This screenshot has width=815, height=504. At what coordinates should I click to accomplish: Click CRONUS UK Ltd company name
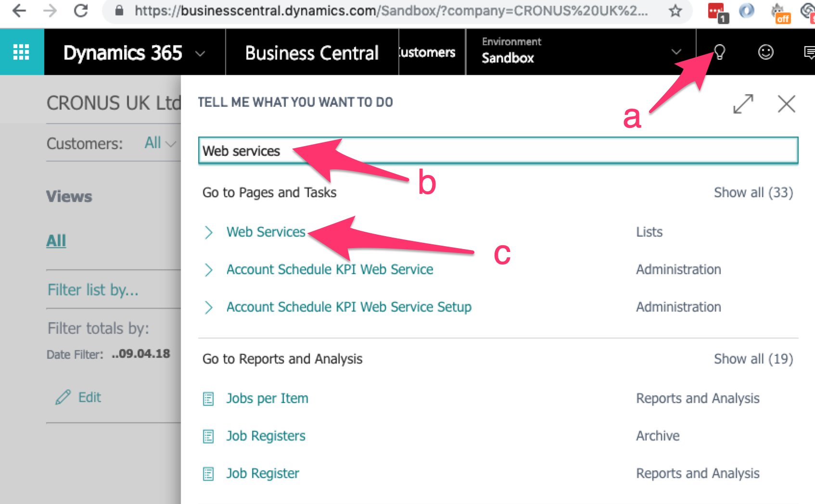coord(114,103)
